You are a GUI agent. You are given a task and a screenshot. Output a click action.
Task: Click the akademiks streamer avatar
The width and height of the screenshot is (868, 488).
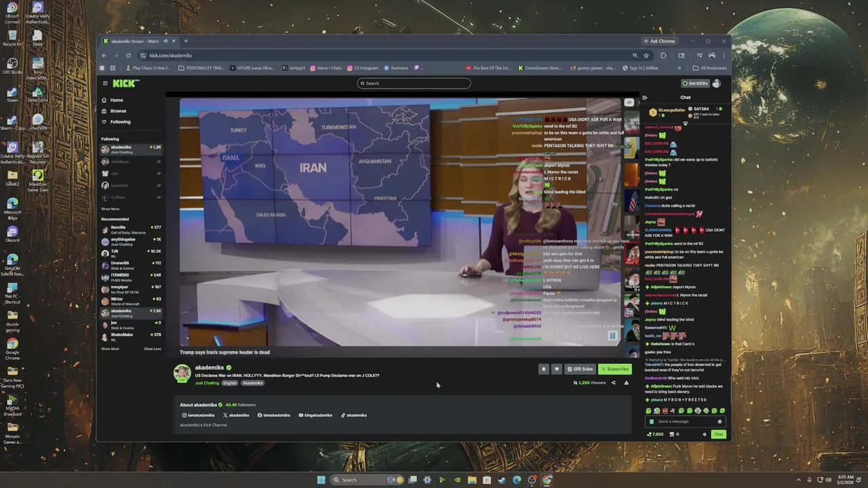pyautogui.click(x=182, y=373)
